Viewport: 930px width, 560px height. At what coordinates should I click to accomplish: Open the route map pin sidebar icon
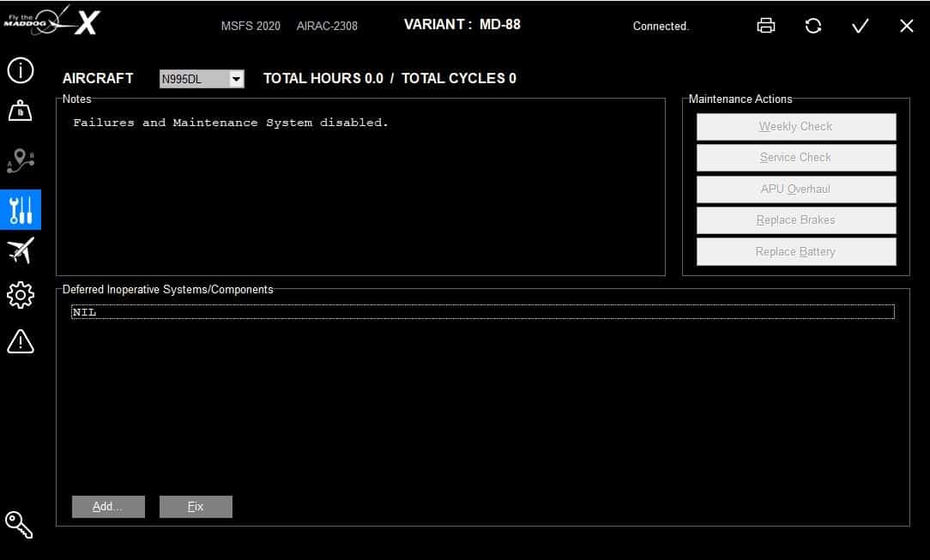pos(21,160)
